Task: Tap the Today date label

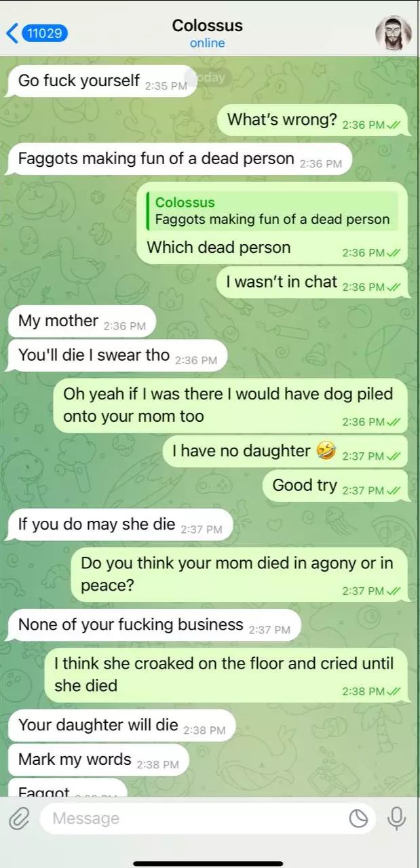Action: 208,77
